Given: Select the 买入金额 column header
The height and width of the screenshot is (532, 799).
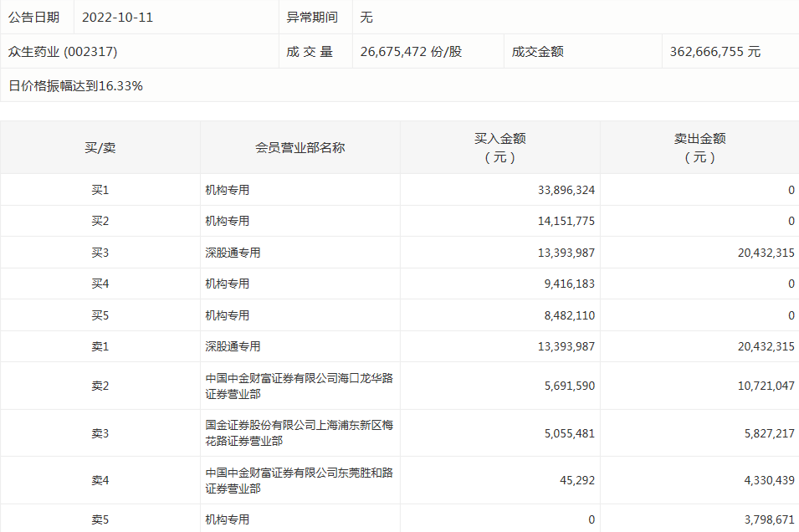Looking at the screenshot, I should [x=500, y=147].
